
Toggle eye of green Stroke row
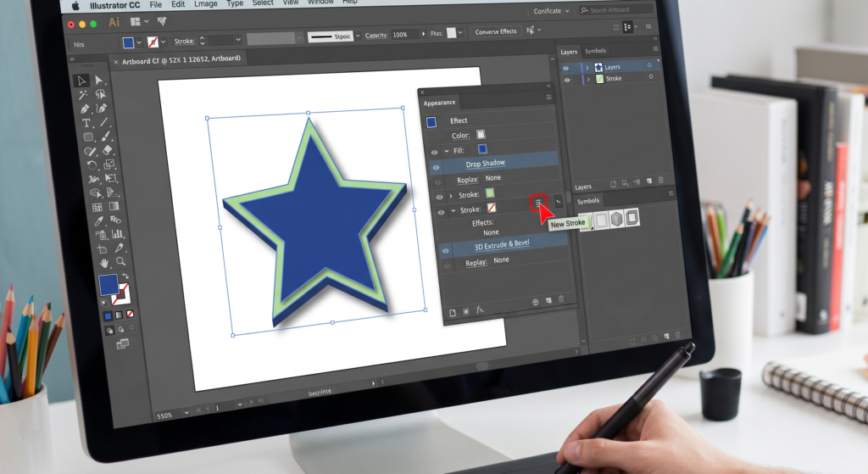pos(439,197)
